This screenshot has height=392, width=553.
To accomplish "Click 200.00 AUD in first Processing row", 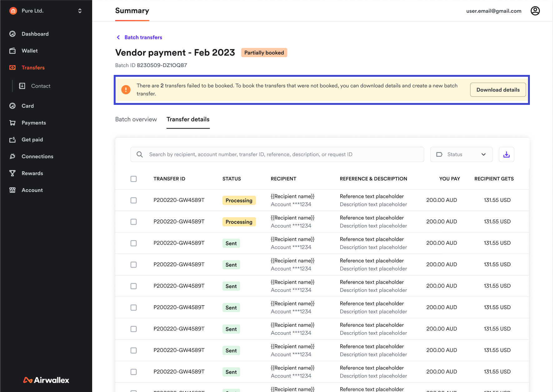I will [x=441, y=200].
